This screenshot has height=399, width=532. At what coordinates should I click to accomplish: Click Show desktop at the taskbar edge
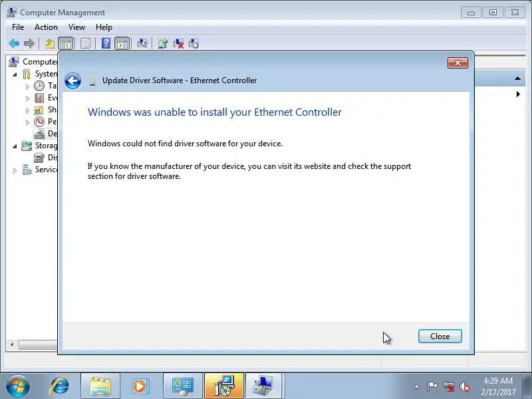point(528,386)
